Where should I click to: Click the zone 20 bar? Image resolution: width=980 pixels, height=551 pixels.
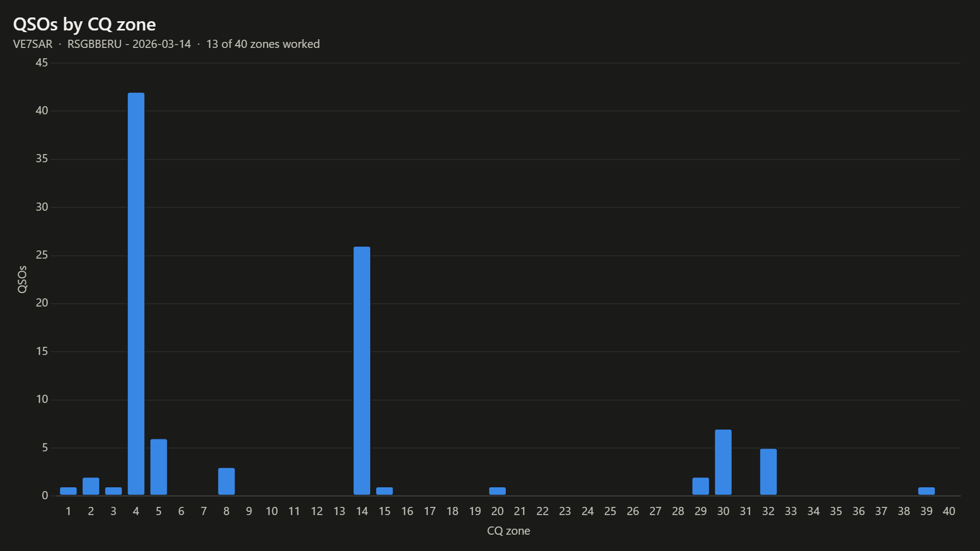point(497,491)
